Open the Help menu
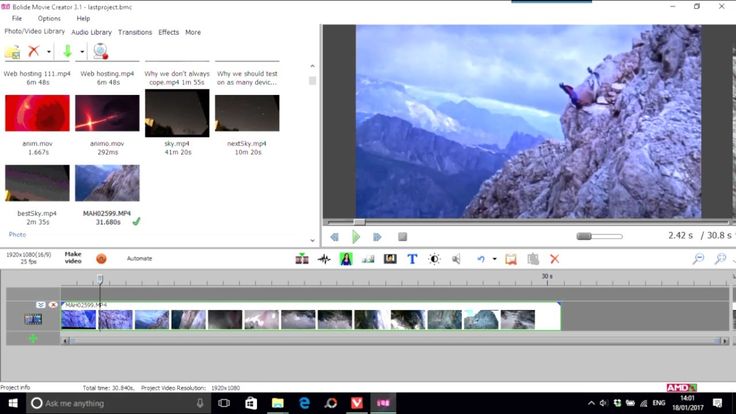Viewport: 736px width, 414px height. click(83, 18)
